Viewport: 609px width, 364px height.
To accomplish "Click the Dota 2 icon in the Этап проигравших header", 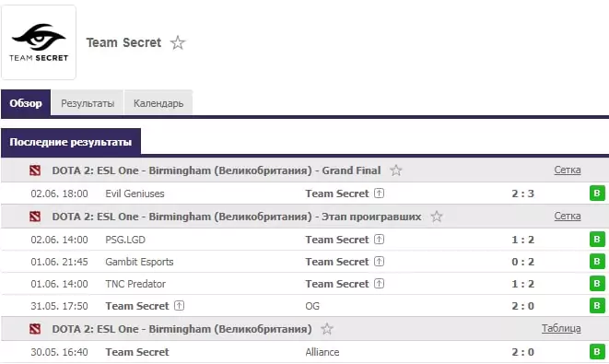I will [x=35, y=217].
